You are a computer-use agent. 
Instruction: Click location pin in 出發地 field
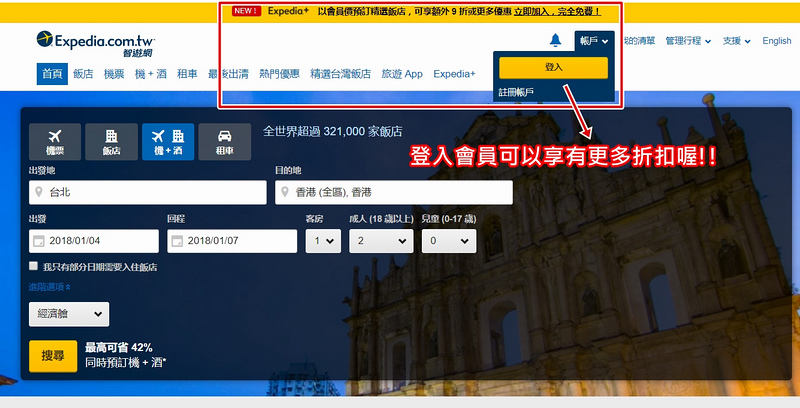tap(38, 192)
